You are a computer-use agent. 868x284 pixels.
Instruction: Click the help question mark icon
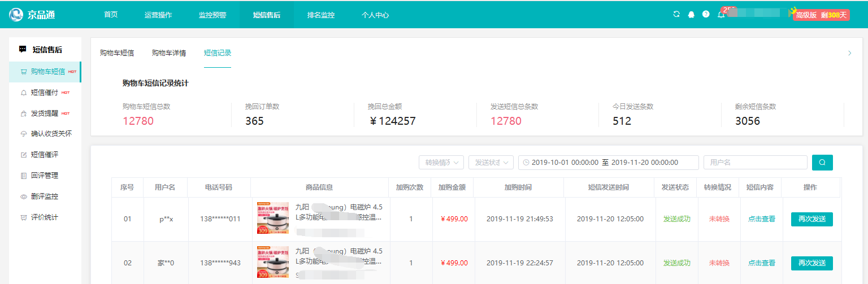(706, 15)
